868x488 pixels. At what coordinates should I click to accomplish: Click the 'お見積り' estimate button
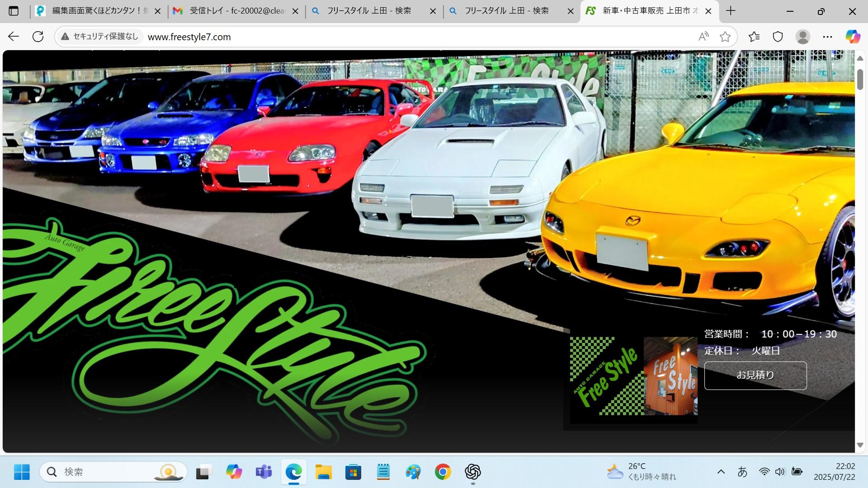coord(755,375)
